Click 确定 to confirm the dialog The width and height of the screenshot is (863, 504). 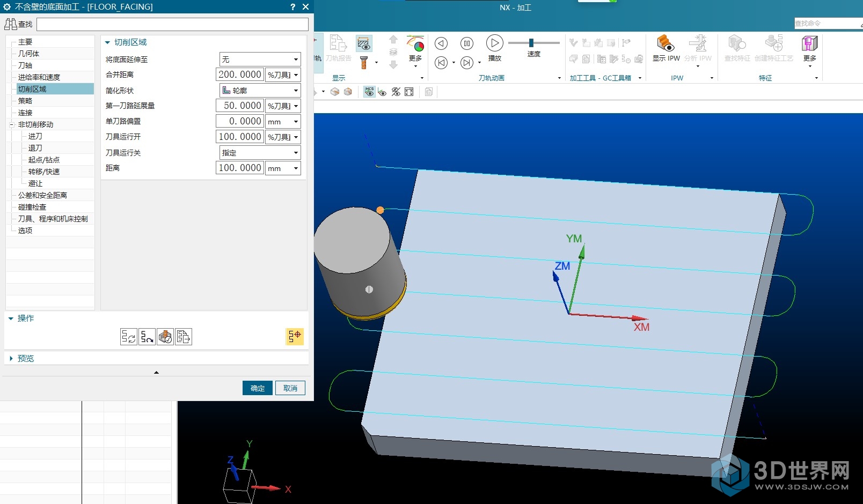click(x=258, y=388)
